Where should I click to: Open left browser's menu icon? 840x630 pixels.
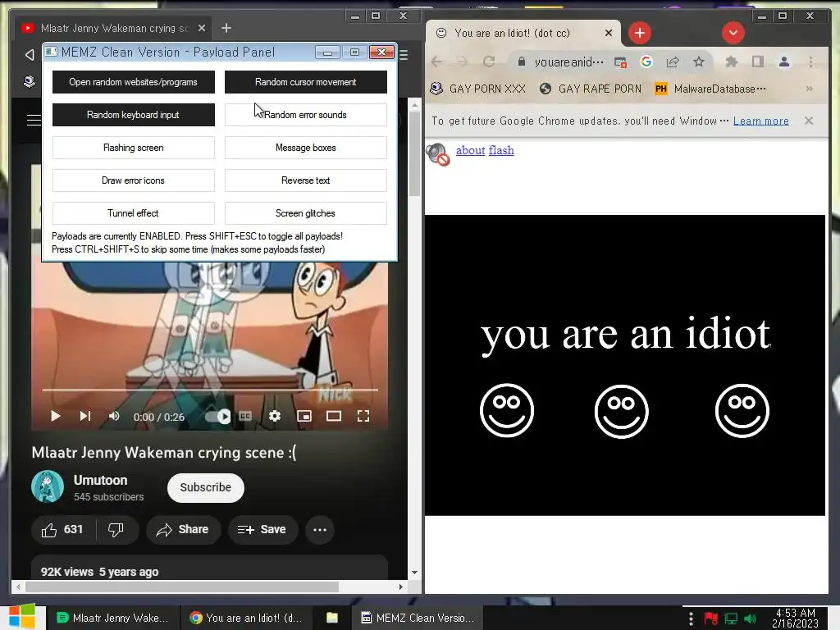404,55
